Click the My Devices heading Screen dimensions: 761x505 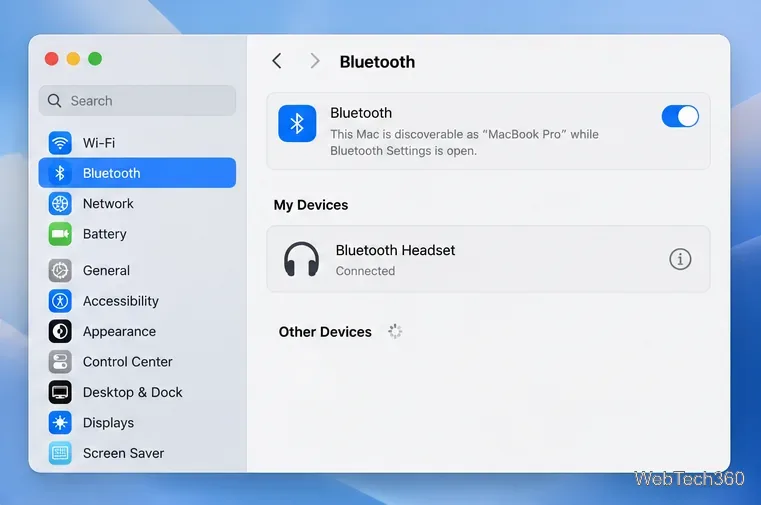(311, 205)
